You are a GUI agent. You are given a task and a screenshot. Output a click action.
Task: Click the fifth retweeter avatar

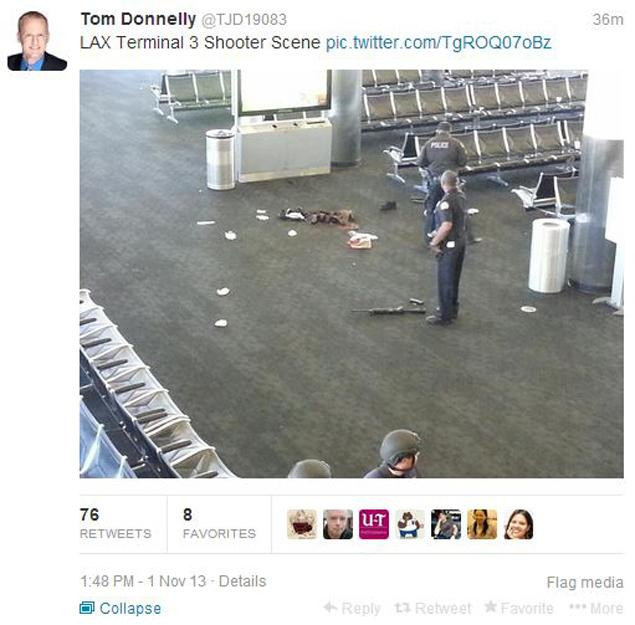click(x=446, y=524)
